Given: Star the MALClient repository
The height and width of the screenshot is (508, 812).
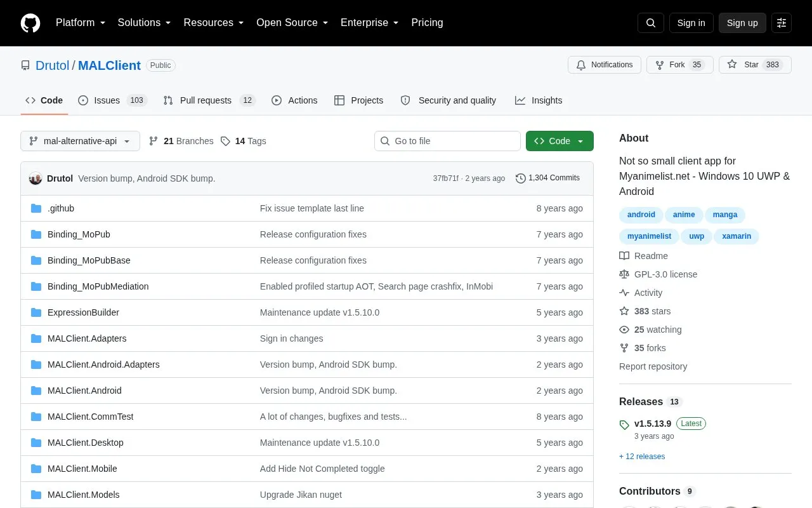Looking at the screenshot, I should [755, 65].
